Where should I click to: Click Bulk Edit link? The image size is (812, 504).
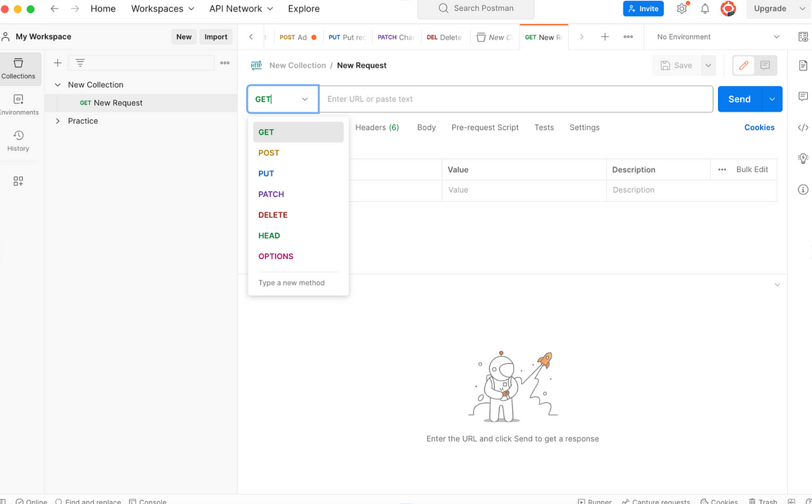[752, 170]
